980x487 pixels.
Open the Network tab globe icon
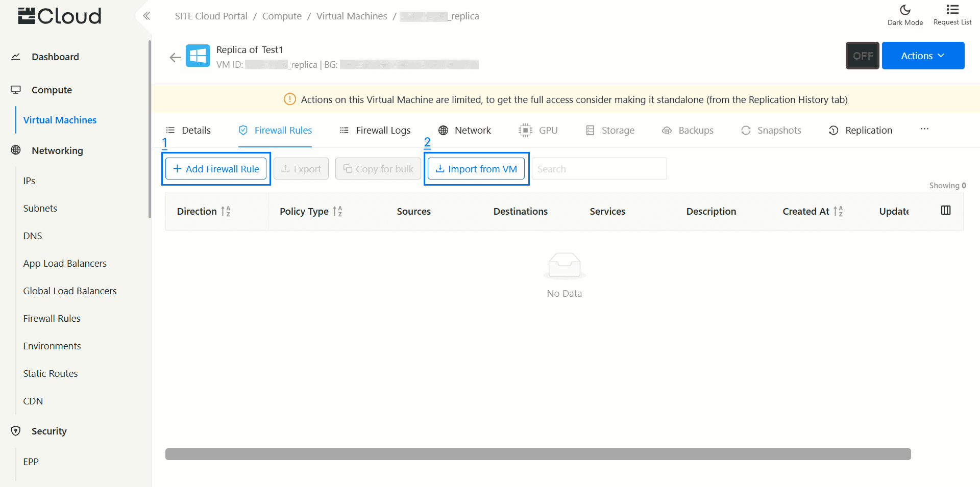[x=443, y=131]
